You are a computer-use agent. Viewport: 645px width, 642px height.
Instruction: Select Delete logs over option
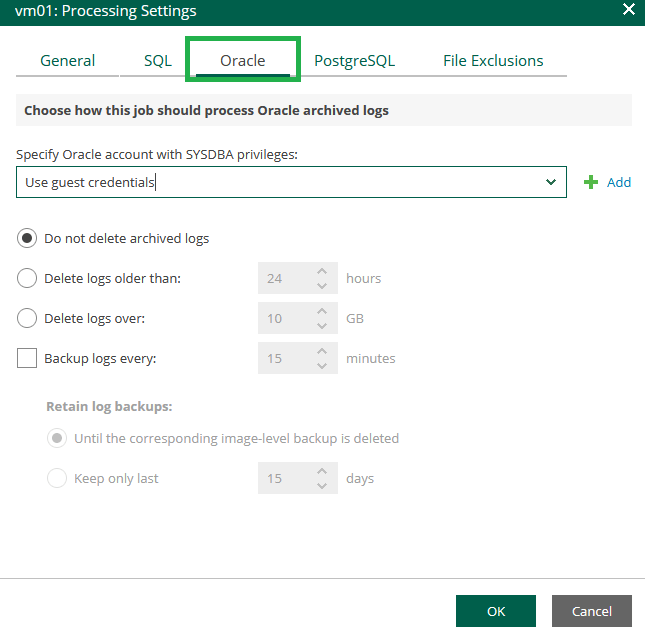click(x=27, y=318)
